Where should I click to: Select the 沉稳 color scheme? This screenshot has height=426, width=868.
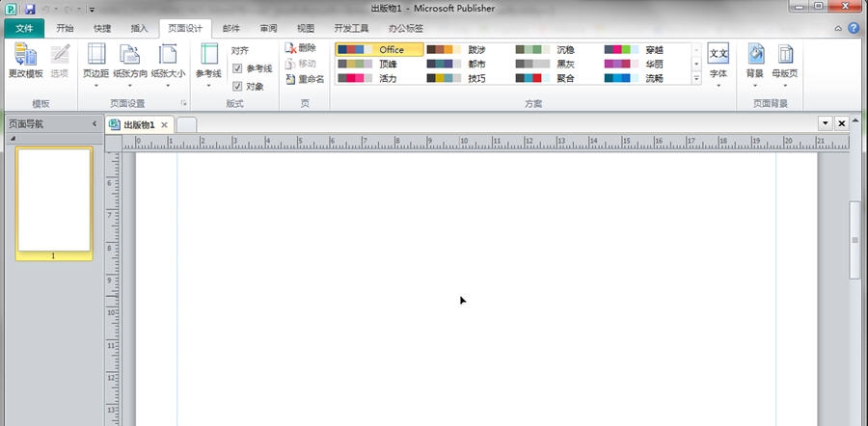[x=556, y=50]
